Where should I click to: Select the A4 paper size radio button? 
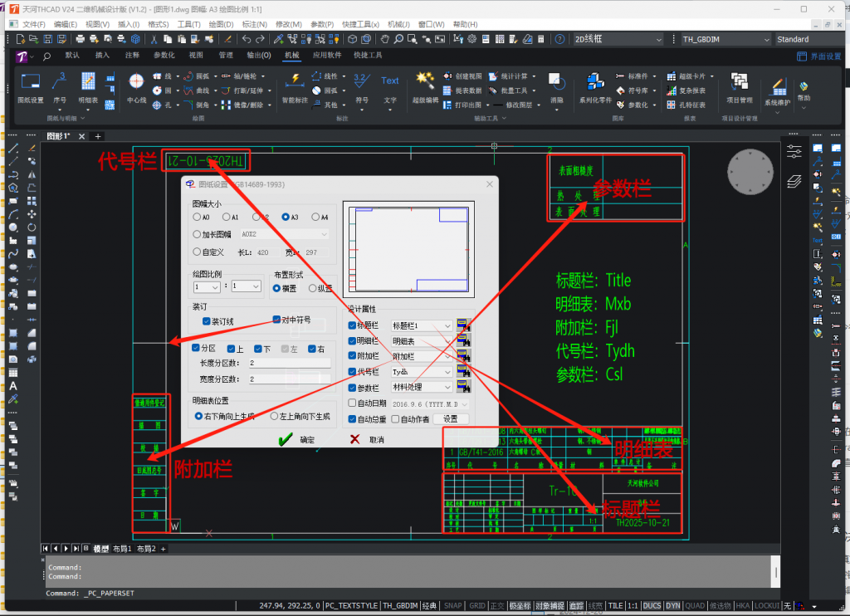click(316, 217)
